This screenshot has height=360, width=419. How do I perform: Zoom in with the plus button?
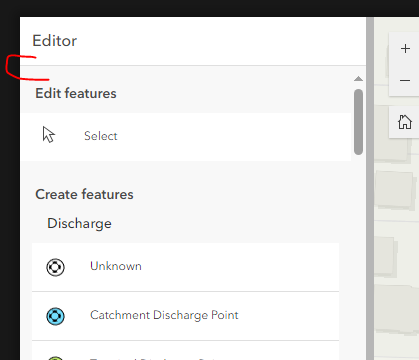405,49
